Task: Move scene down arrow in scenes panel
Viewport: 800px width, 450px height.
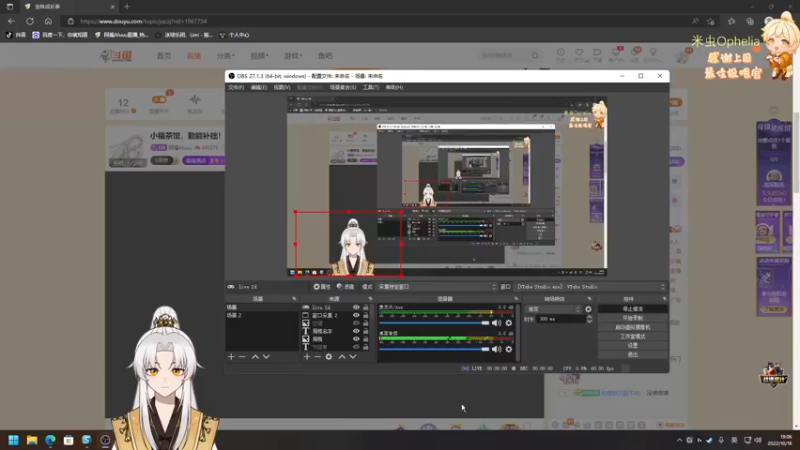Action: point(266,357)
